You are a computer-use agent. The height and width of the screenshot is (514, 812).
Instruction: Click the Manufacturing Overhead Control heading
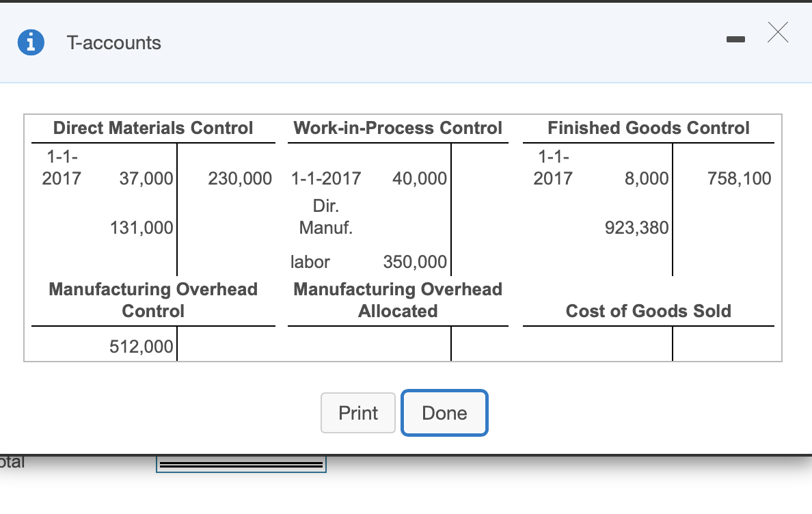point(153,300)
